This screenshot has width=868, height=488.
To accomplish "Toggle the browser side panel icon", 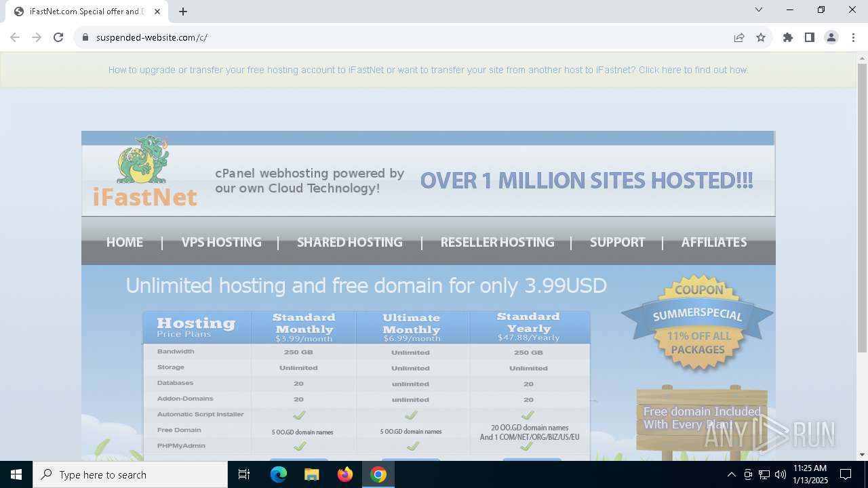I will [810, 37].
